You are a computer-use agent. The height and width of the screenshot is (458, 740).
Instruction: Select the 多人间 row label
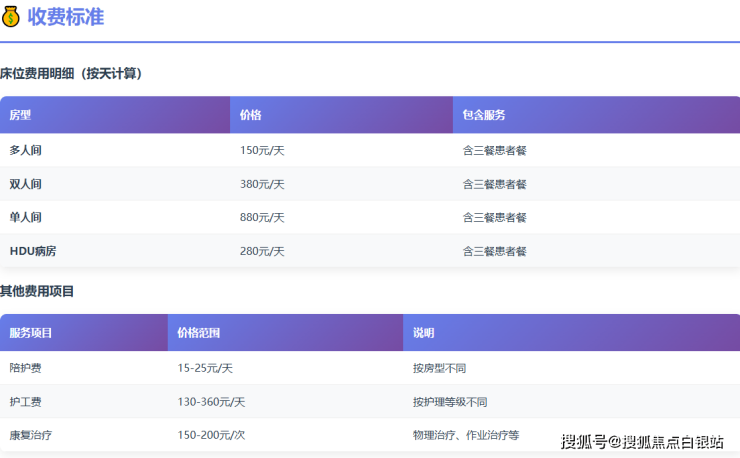pyautogui.click(x=26, y=150)
